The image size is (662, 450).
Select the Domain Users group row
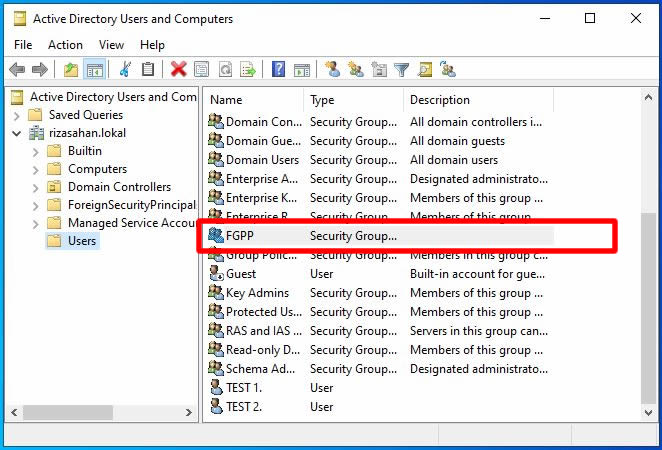click(x=380, y=160)
